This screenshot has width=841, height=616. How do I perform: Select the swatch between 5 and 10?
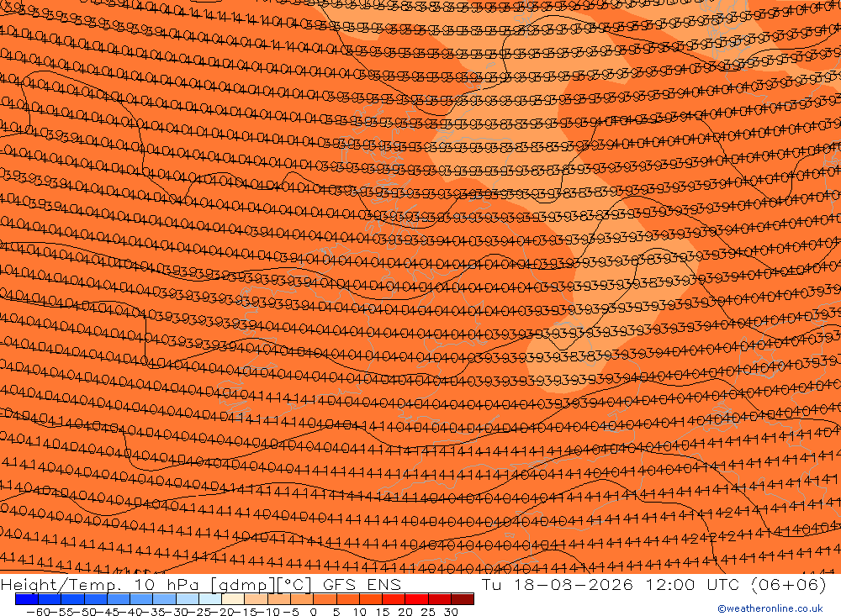[347, 599]
